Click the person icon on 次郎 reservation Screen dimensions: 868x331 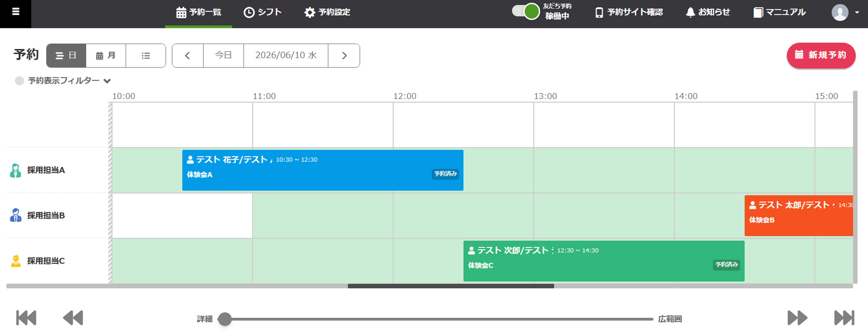point(471,250)
